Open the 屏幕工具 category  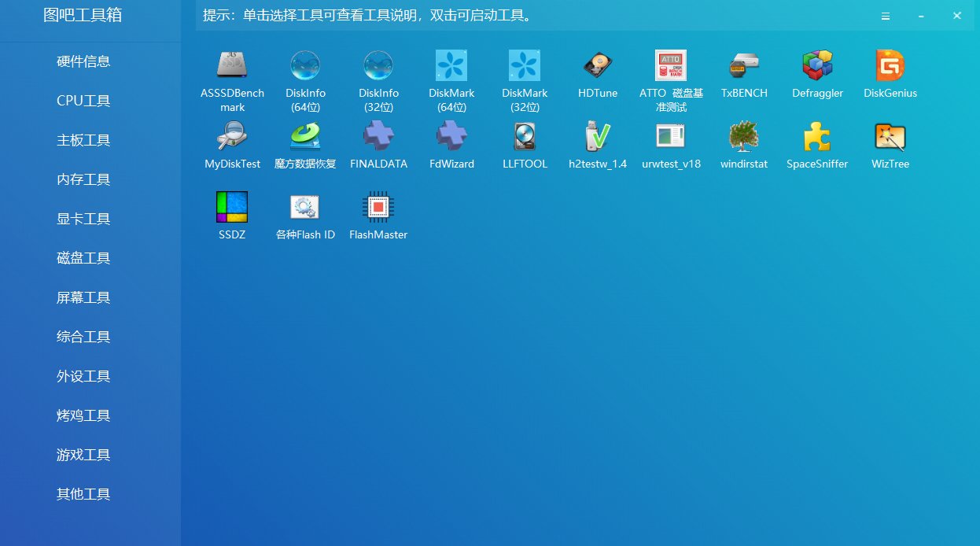83,297
